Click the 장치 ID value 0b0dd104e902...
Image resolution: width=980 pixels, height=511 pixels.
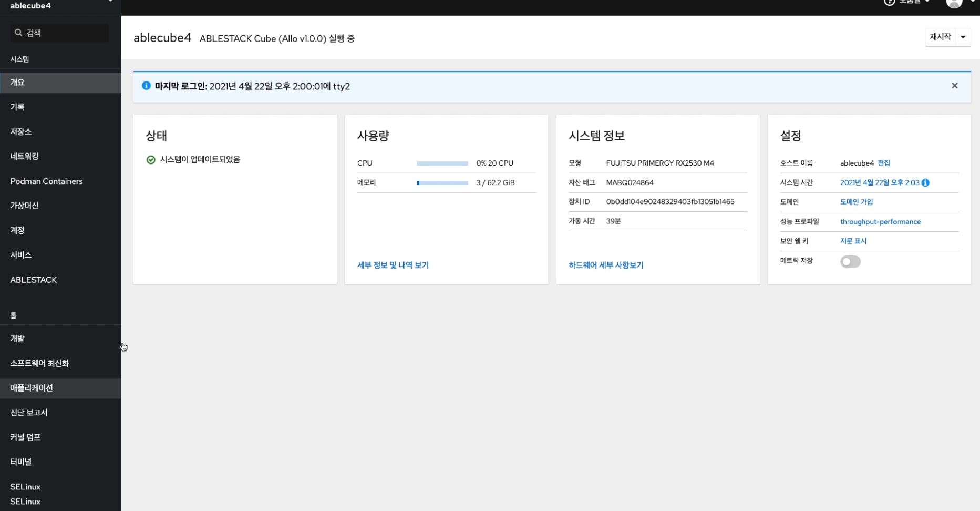coord(670,201)
